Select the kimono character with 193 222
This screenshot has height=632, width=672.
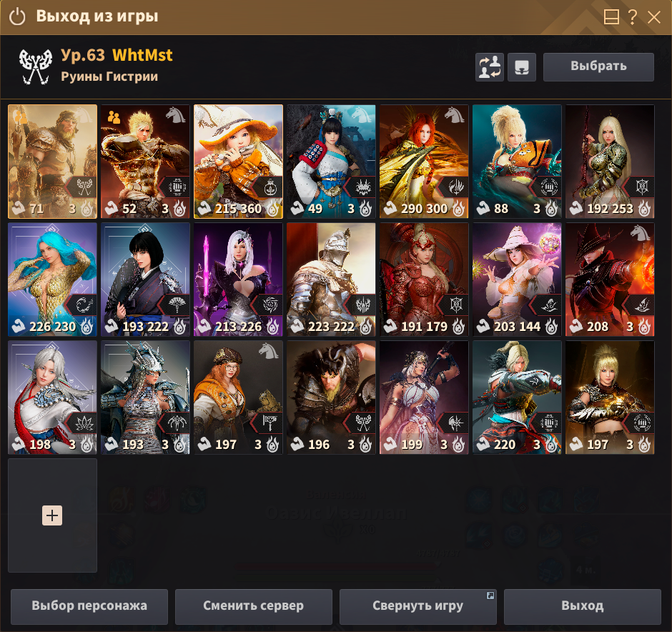pyautogui.click(x=145, y=280)
